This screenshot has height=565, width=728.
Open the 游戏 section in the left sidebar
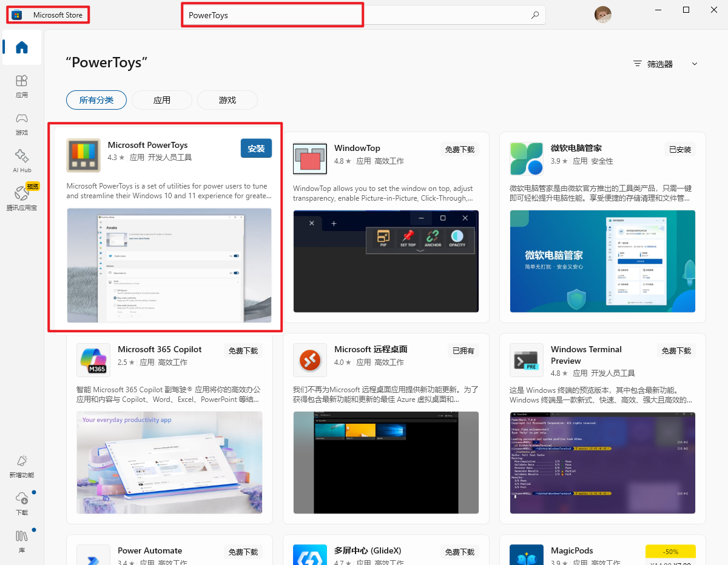(22, 124)
